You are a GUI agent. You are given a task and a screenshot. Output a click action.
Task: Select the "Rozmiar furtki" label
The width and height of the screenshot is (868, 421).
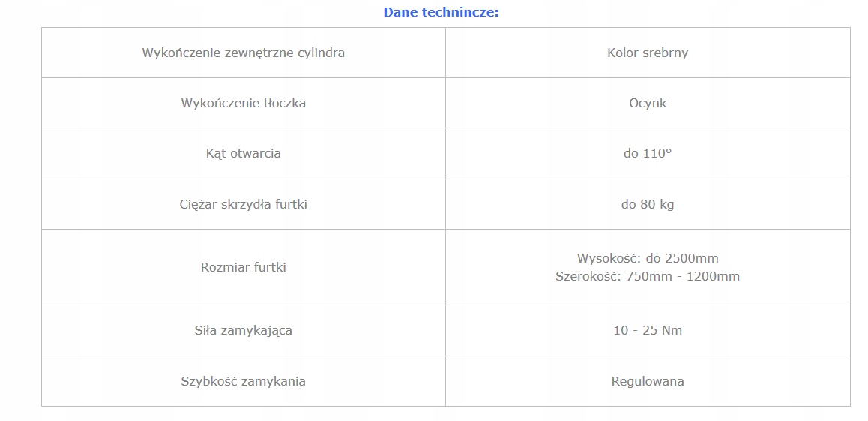click(244, 267)
